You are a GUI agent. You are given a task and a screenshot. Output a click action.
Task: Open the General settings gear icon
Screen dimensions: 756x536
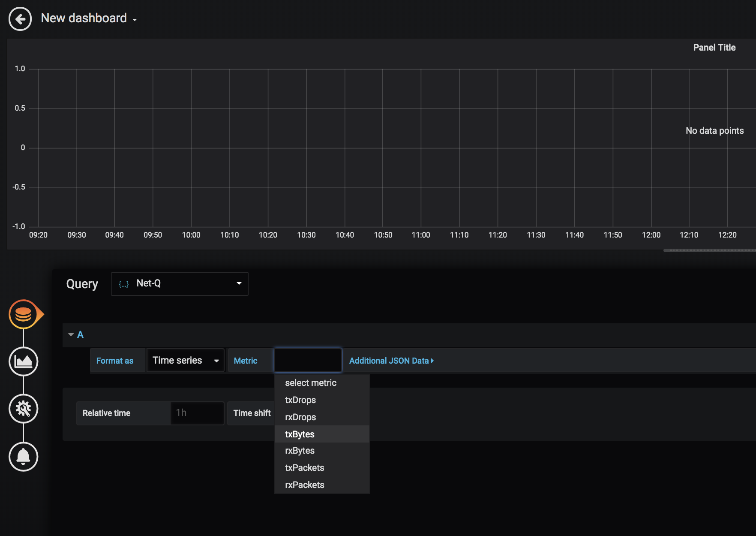tap(24, 409)
